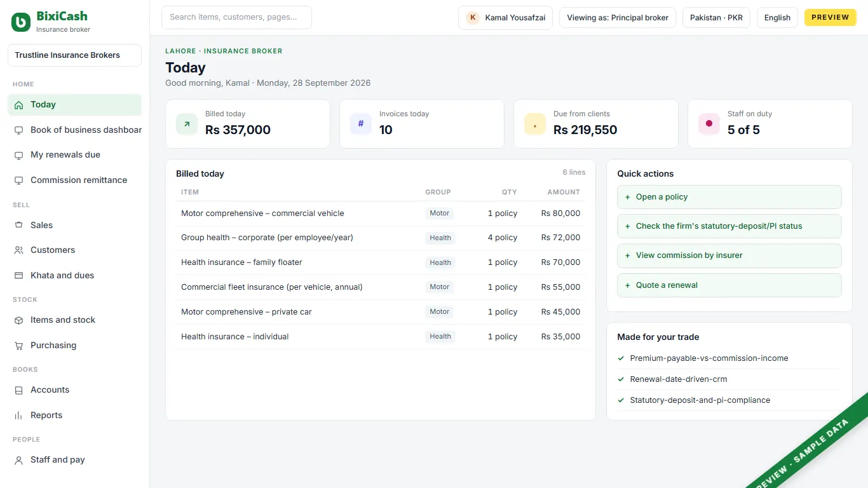Click the 4 policy quantity cell
Image resolution: width=868 pixels, height=488 pixels.
click(x=503, y=238)
